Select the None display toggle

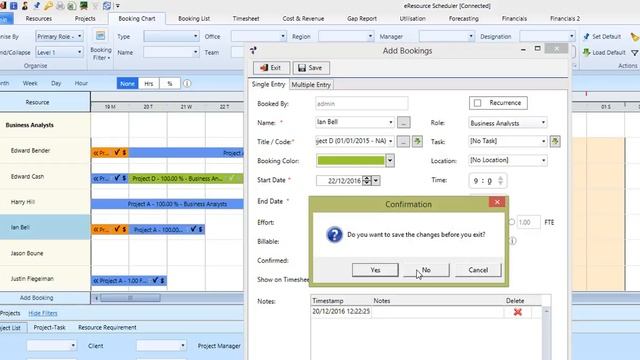click(127, 83)
